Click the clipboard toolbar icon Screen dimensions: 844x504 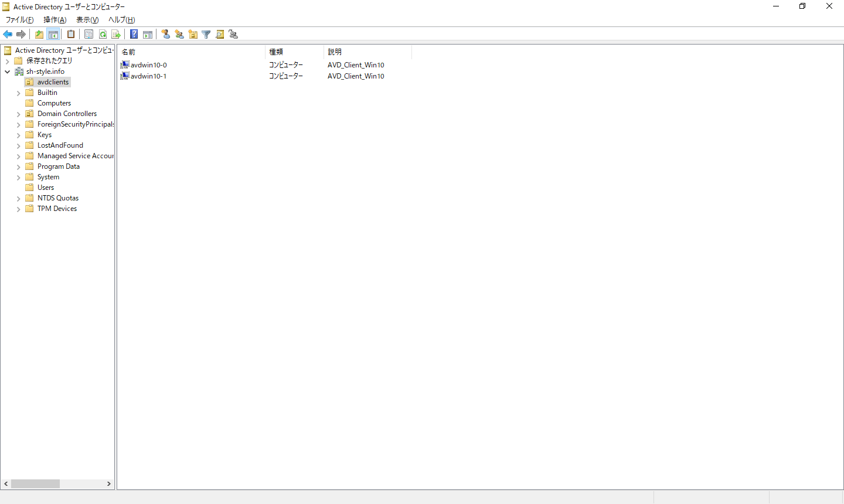click(x=71, y=35)
